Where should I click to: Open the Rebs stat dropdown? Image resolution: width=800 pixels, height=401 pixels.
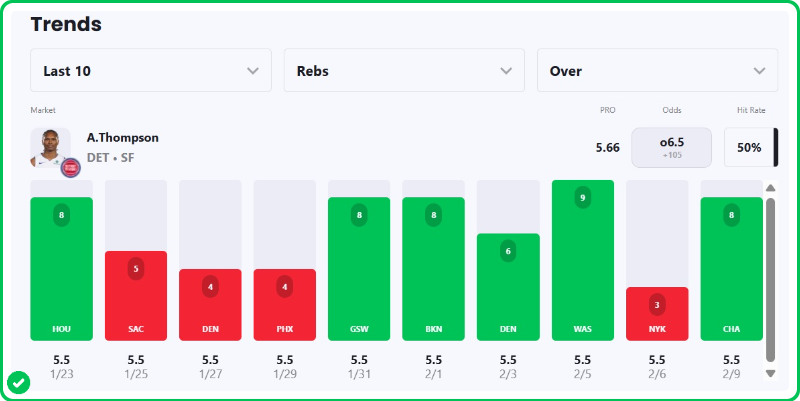coord(404,71)
